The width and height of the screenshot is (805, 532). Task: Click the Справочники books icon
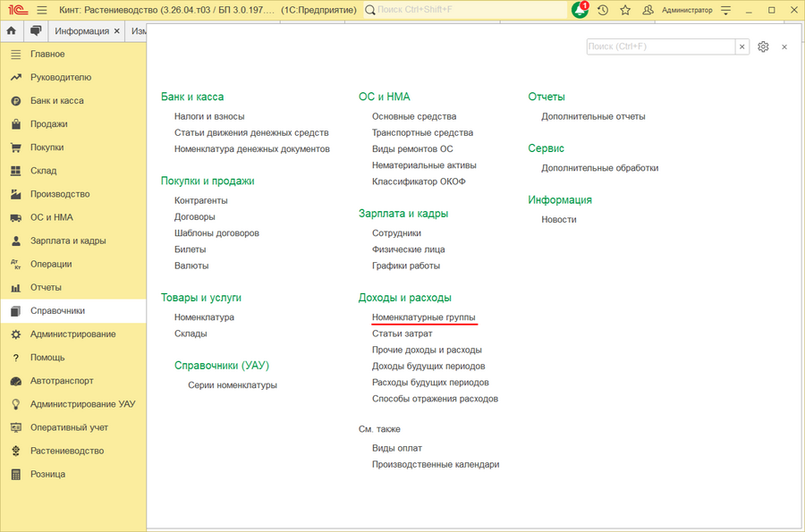[x=16, y=311]
